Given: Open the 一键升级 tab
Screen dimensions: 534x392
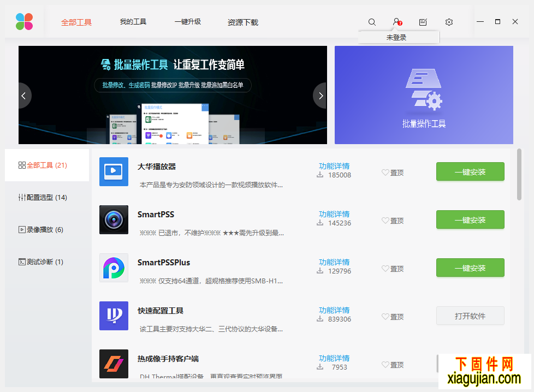Looking at the screenshot, I should (188, 22).
